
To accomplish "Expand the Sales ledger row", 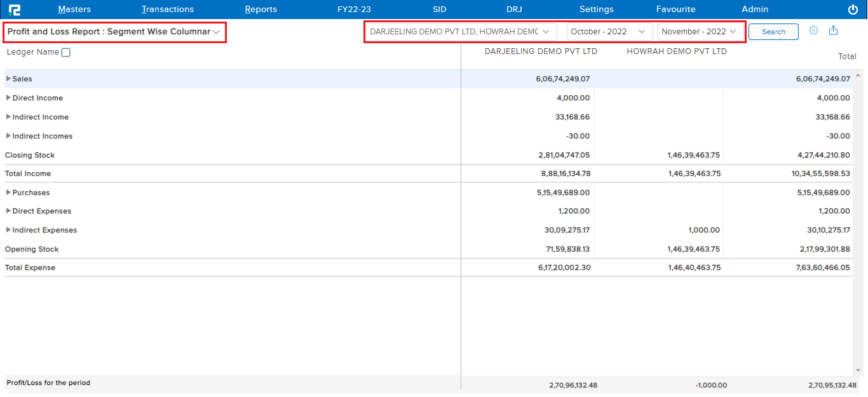I will pos(8,79).
